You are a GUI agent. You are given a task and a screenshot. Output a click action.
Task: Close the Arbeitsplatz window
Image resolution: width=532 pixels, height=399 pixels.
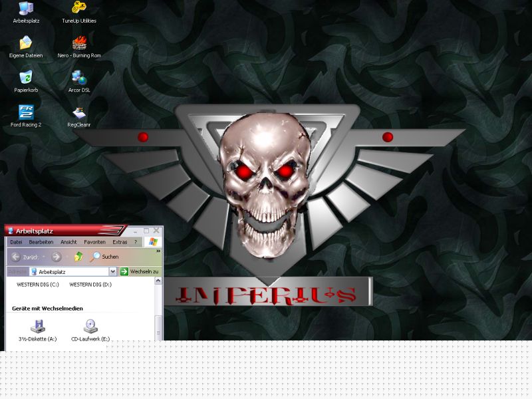[x=156, y=230]
